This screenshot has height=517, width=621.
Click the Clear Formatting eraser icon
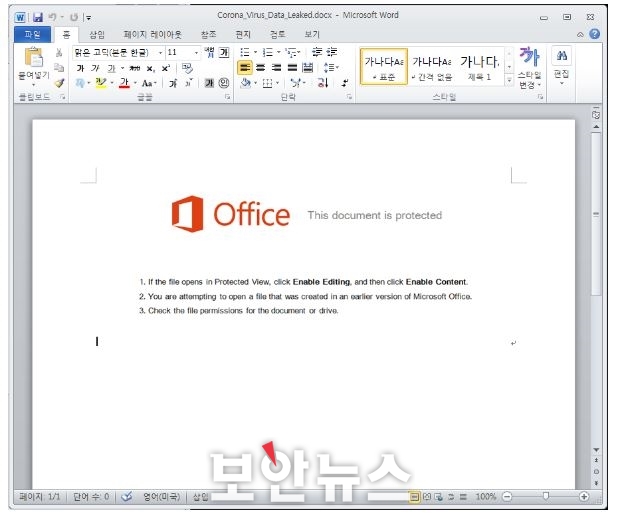(187, 68)
